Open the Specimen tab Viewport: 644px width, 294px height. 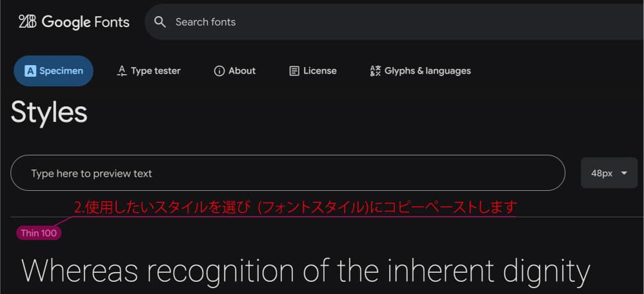(x=61, y=71)
